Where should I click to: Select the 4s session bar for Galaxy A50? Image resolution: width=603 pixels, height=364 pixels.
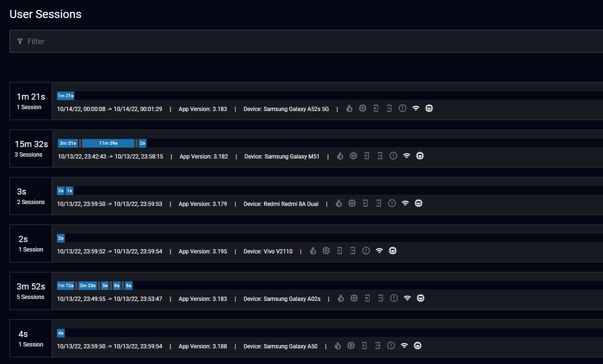click(x=61, y=333)
